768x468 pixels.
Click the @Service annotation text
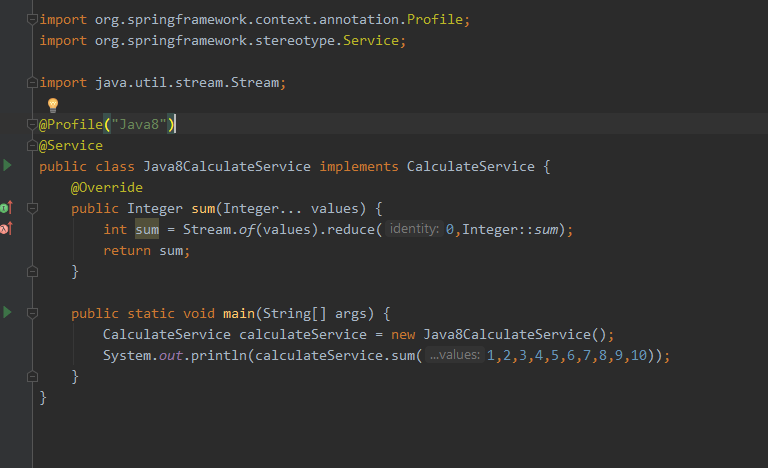(71, 146)
